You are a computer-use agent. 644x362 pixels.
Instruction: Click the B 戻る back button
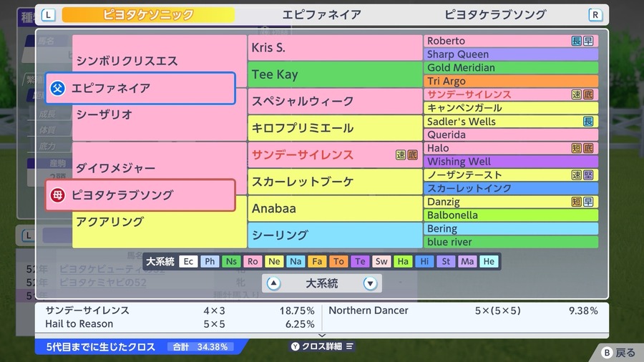618,353
